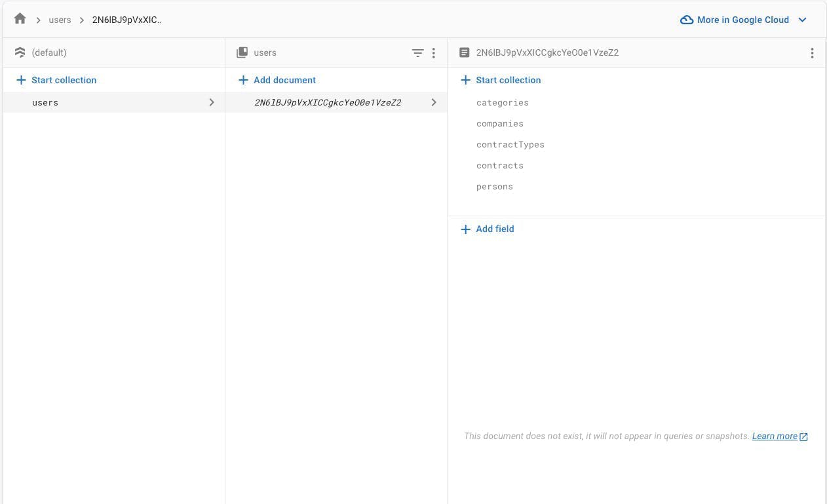Viewport: 827px width, 504px height.
Task: Click the collection icon beside users header
Action: (x=242, y=52)
